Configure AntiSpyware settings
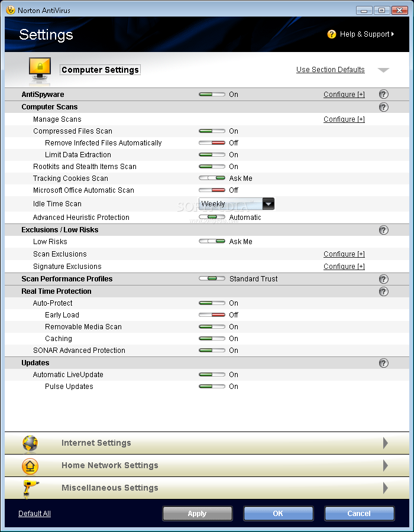 coord(344,95)
